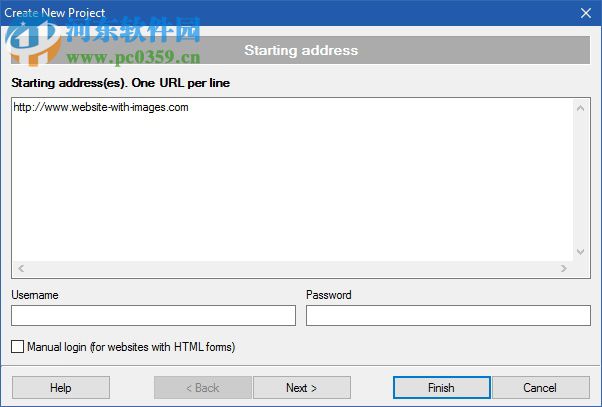The height and width of the screenshot is (407, 602).
Task: Click the Manual login label text
Action: tap(131, 347)
